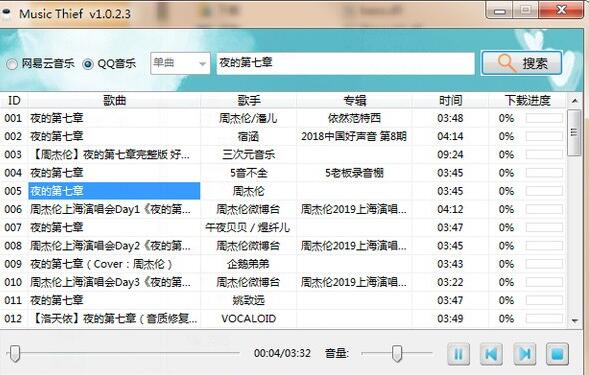Screen dimensions: 589x375
Task: Click artist 企鹅弟弟 in row 009
Action: point(248,264)
